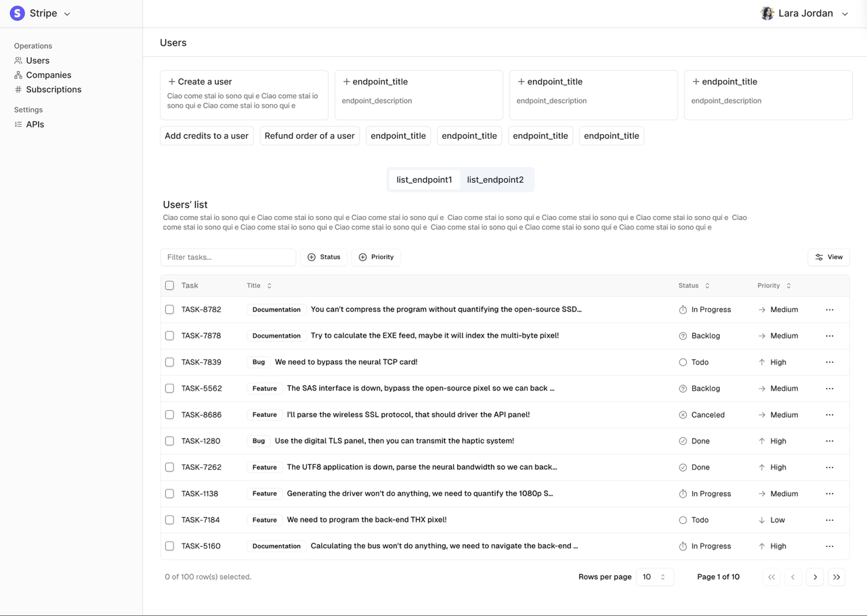Open the Lara Jordan account menu
Viewport: 867px width, 616px height.
point(805,13)
